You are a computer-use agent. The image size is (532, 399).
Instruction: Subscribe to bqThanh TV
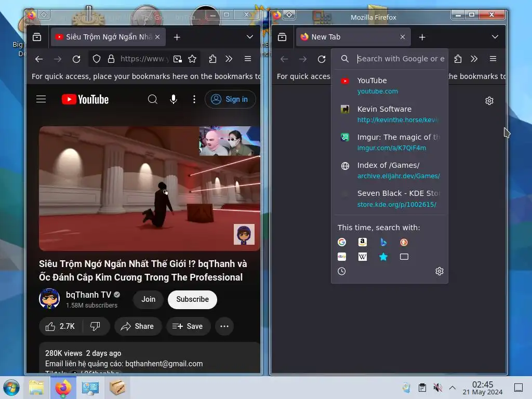click(x=192, y=299)
